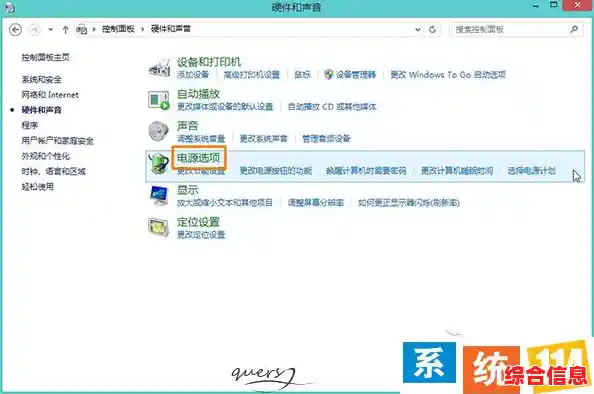
Task: Click the map icon for 定位设置
Action: (x=158, y=227)
